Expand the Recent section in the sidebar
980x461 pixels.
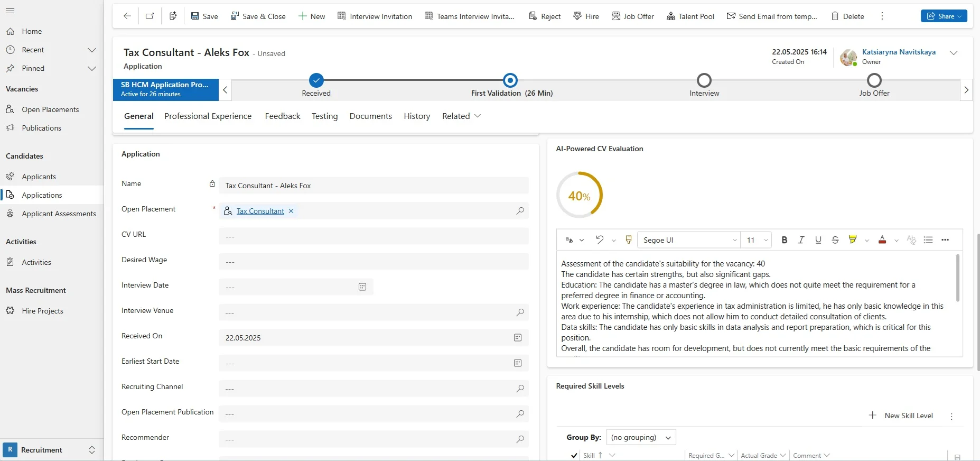coord(91,50)
